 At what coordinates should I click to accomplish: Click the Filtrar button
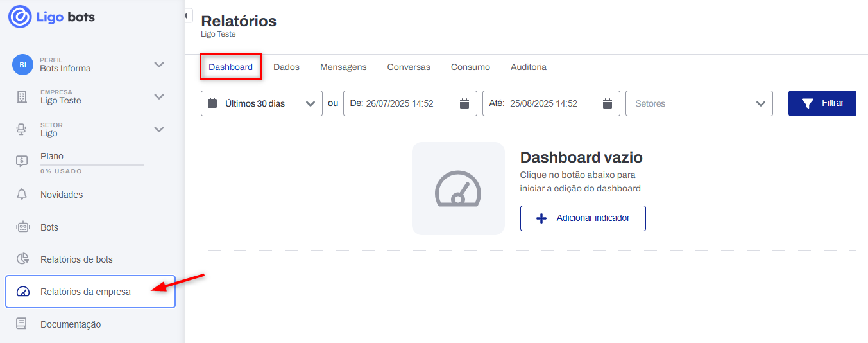pyautogui.click(x=822, y=103)
